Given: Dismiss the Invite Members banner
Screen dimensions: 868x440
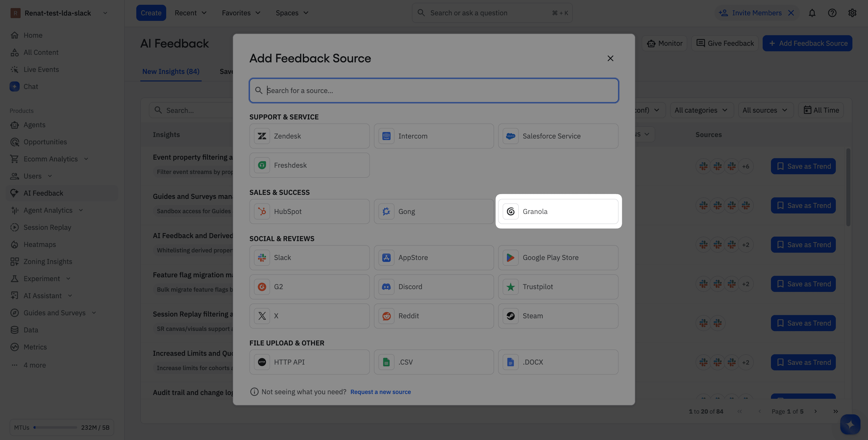Looking at the screenshot, I should [x=791, y=13].
